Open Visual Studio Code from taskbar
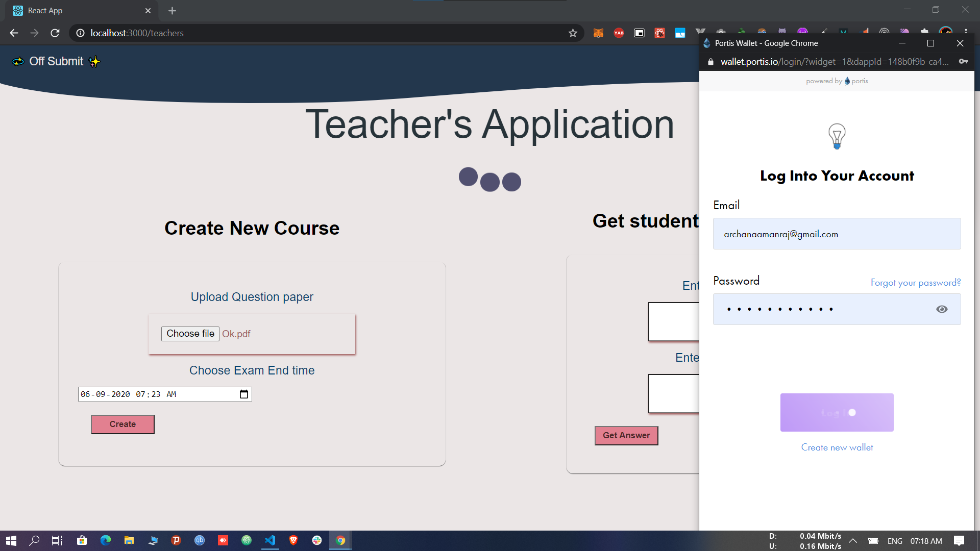Image resolution: width=980 pixels, height=551 pixels. [270, 540]
